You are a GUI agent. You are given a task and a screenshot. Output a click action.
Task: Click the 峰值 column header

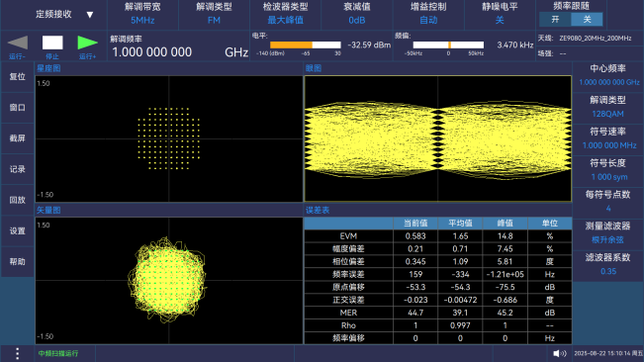click(x=505, y=224)
